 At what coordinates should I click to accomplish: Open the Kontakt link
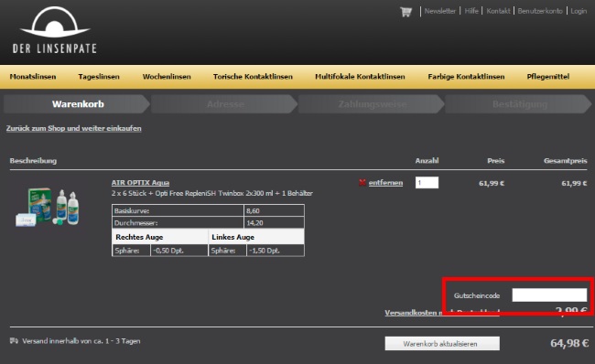[498, 11]
